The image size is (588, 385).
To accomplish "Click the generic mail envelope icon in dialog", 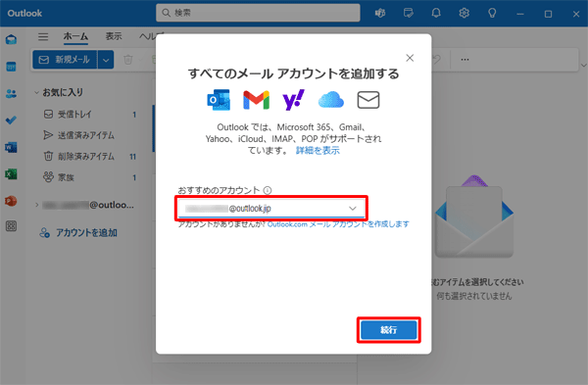I will tap(368, 100).
